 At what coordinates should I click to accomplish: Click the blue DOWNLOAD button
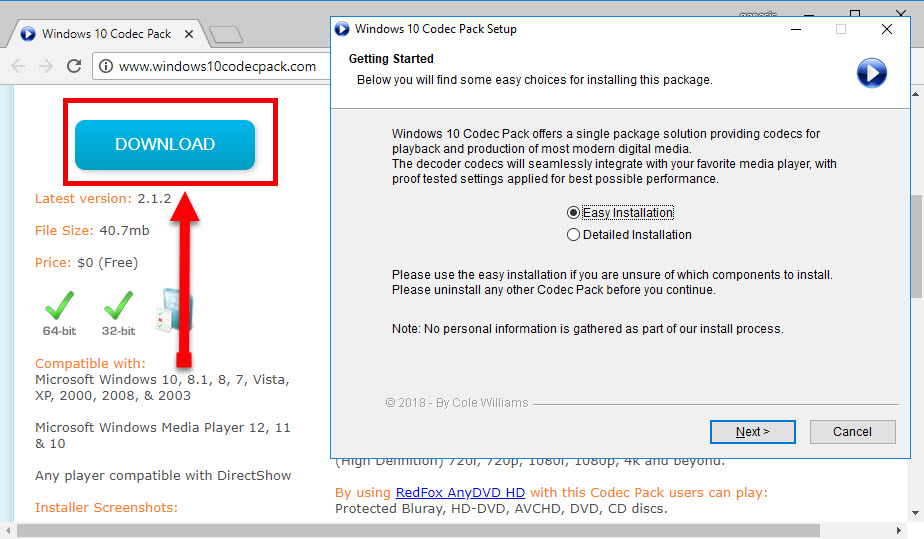(x=165, y=144)
